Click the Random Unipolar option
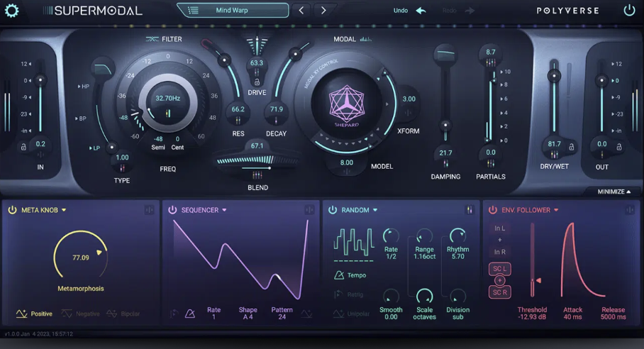The image size is (644, 349). pos(352,314)
